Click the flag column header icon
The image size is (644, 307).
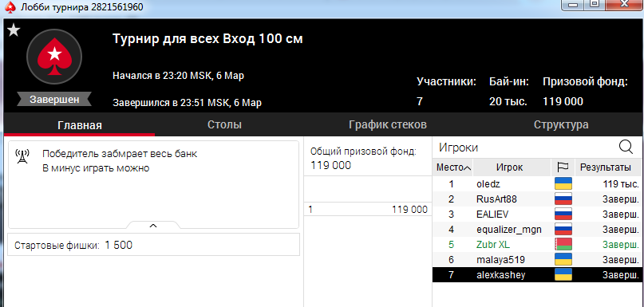[563, 167]
